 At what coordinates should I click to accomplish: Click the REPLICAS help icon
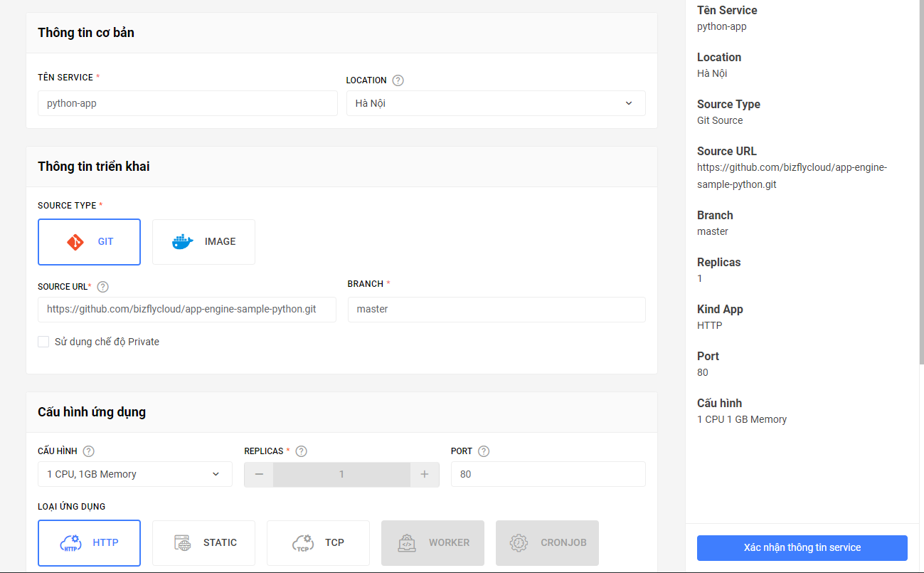point(301,451)
